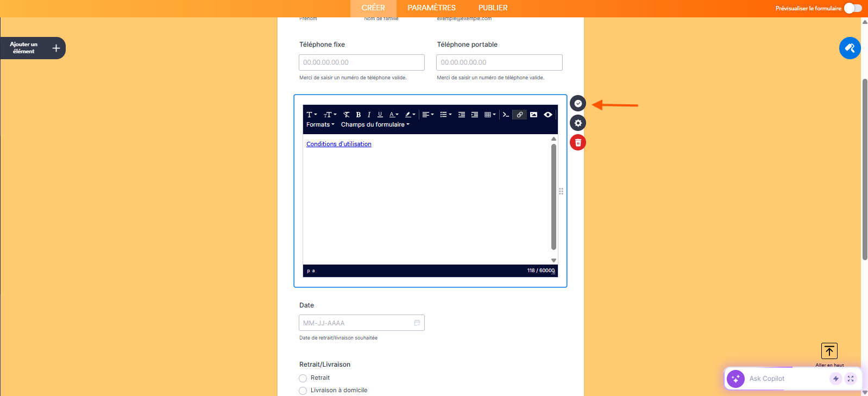The image size is (868, 396).
Task: Click the Téléphone fixe input field
Action: 362,62
